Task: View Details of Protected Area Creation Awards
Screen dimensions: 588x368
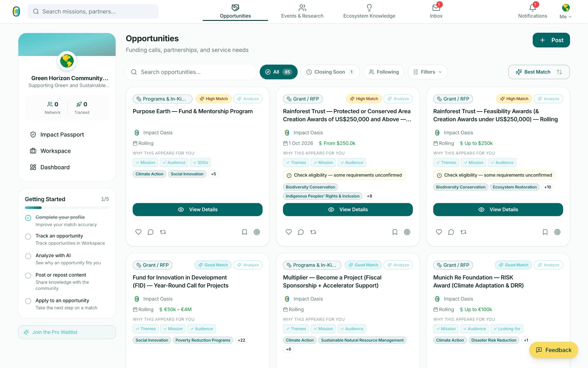Action: coord(348,209)
